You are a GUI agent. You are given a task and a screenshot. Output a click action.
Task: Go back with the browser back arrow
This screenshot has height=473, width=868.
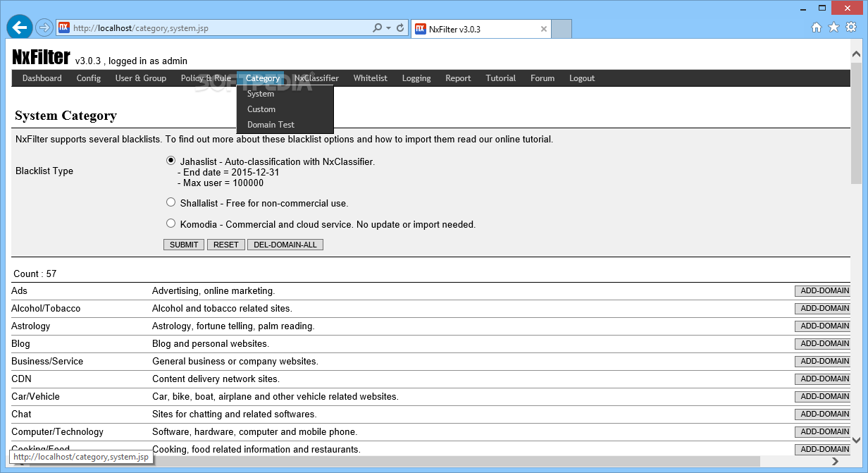pos(20,27)
